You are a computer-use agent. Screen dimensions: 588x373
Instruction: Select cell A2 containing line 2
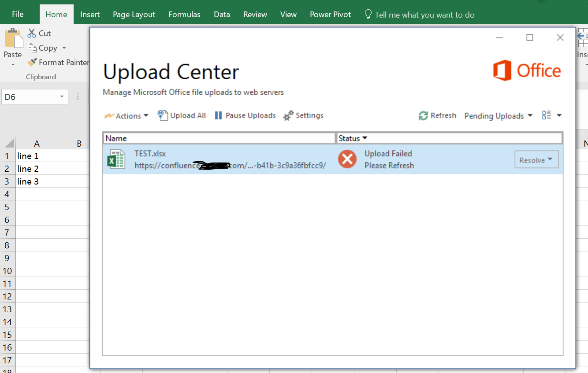[x=37, y=169]
